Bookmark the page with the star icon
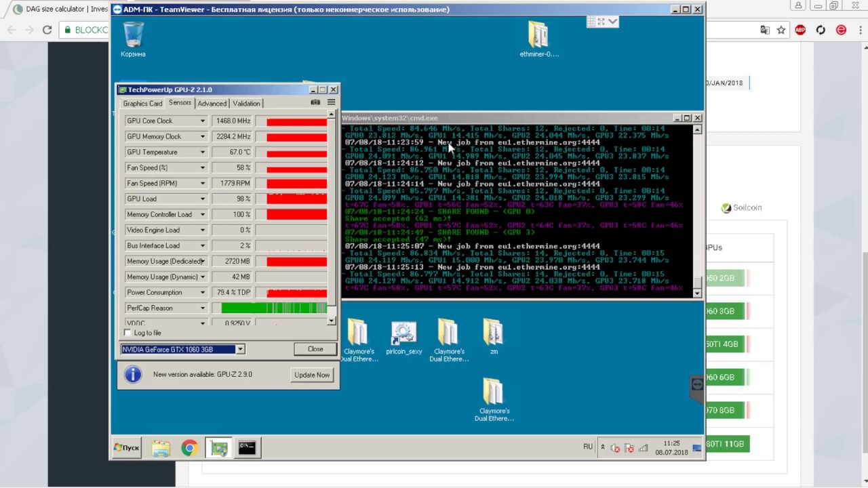 coord(781,30)
